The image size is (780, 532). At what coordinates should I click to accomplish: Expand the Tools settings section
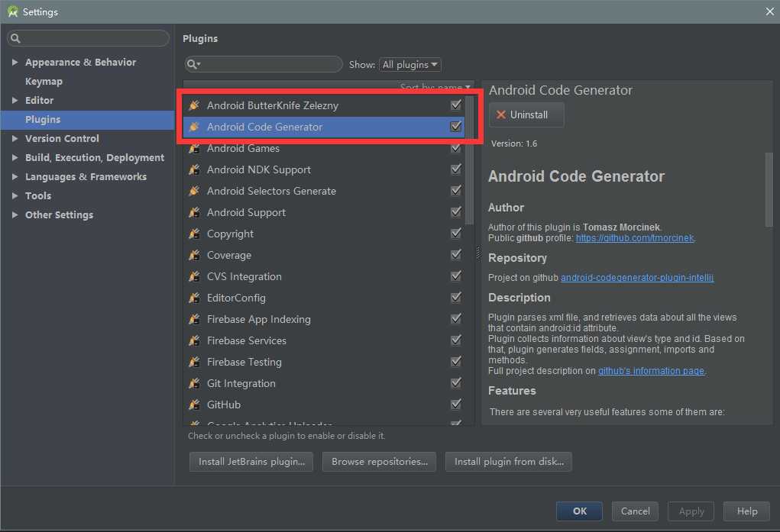(x=15, y=196)
